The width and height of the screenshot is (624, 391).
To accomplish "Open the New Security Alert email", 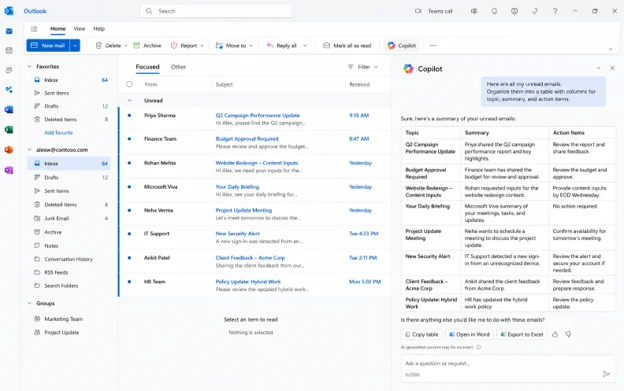I will point(255,237).
